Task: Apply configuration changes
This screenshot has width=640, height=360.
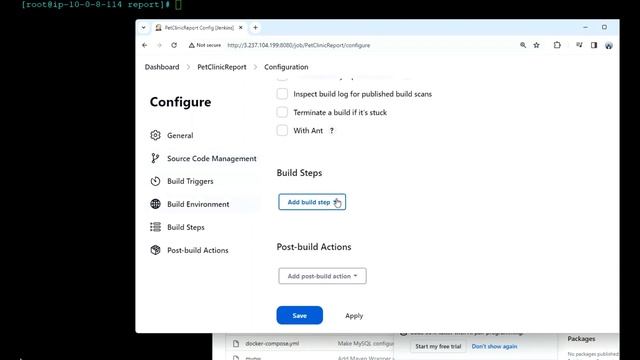Action: point(354,316)
